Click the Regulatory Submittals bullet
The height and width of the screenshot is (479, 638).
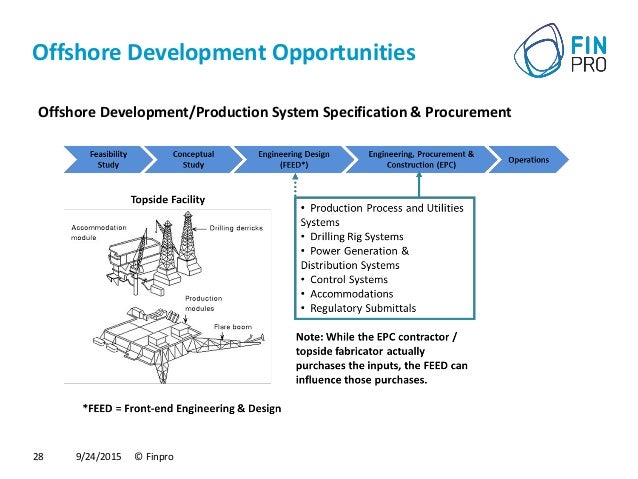pos(358,308)
